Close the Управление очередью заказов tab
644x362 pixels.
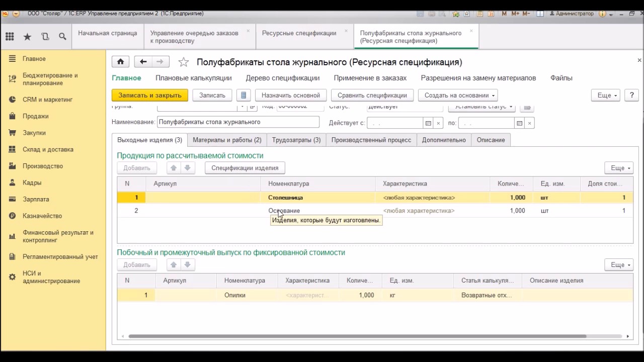click(x=248, y=31)
